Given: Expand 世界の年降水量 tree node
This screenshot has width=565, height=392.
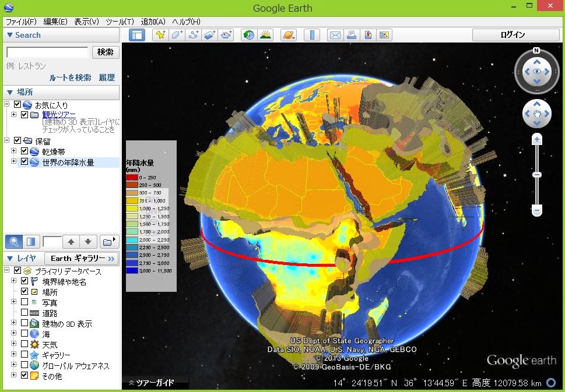Looking at the screenshot, I should click(13, 161).
